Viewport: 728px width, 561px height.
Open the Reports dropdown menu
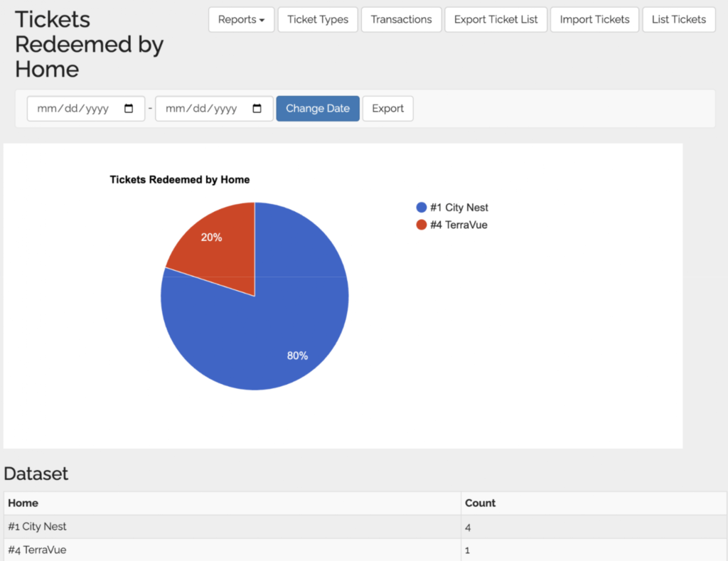click(x=241, y=19)
